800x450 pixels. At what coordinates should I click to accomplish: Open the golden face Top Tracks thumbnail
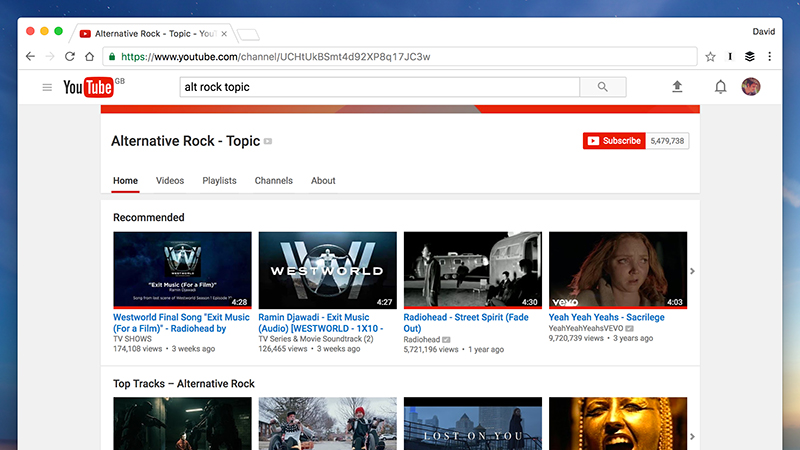pyautogui.click(x=618, y=423)
